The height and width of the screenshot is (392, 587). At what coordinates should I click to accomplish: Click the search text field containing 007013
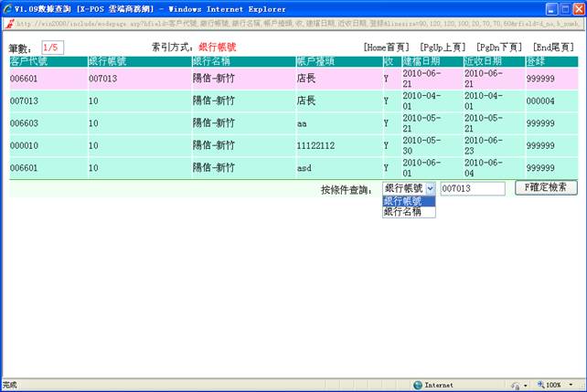472,188
